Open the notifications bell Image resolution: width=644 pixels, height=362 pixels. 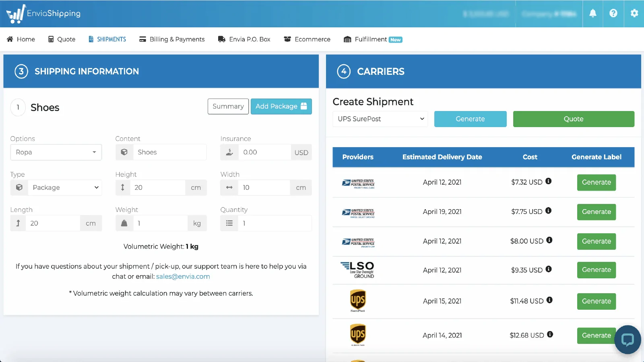[x=593, y=13]
